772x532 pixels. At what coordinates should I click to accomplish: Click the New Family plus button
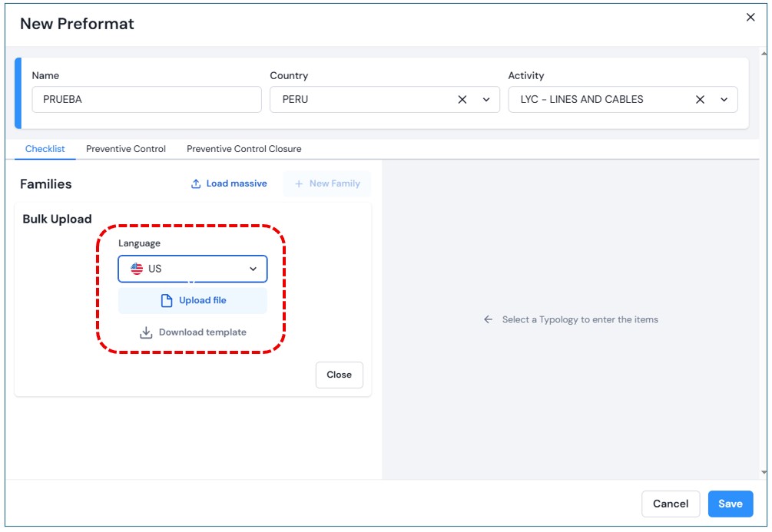tap(327, 184)
